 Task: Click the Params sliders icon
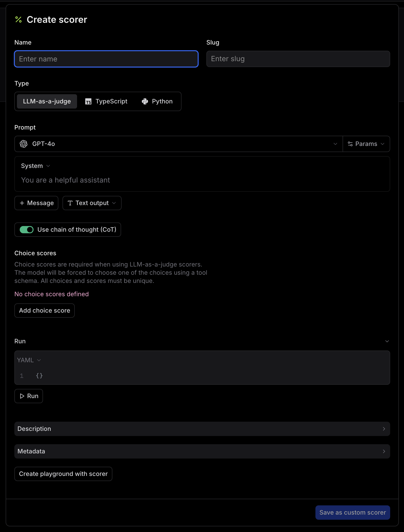(350, 144)
